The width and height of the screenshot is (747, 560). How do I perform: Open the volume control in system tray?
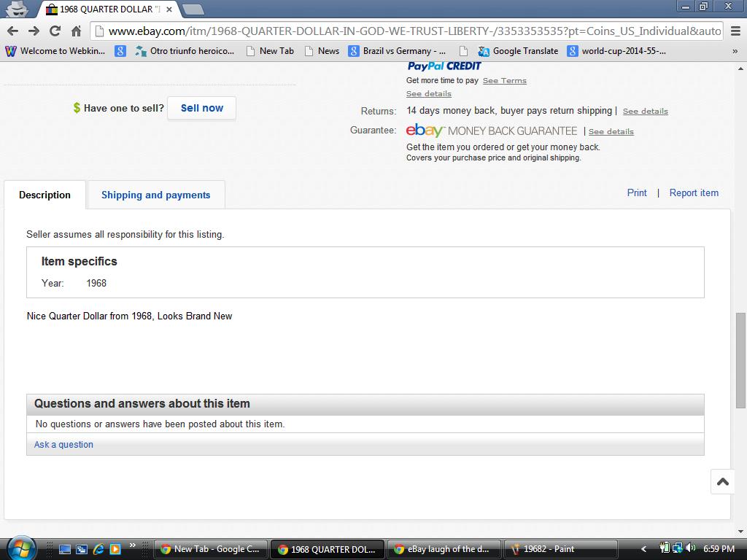click(x=690, y=549)
